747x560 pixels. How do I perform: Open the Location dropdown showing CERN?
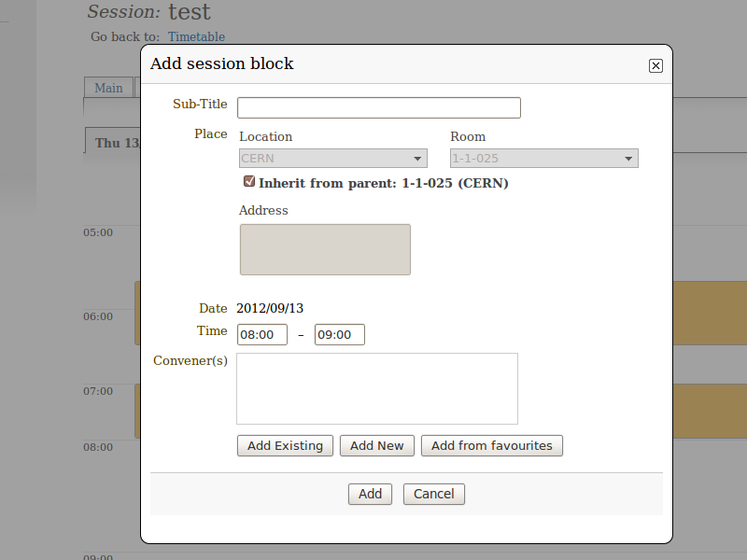[333, 158]
